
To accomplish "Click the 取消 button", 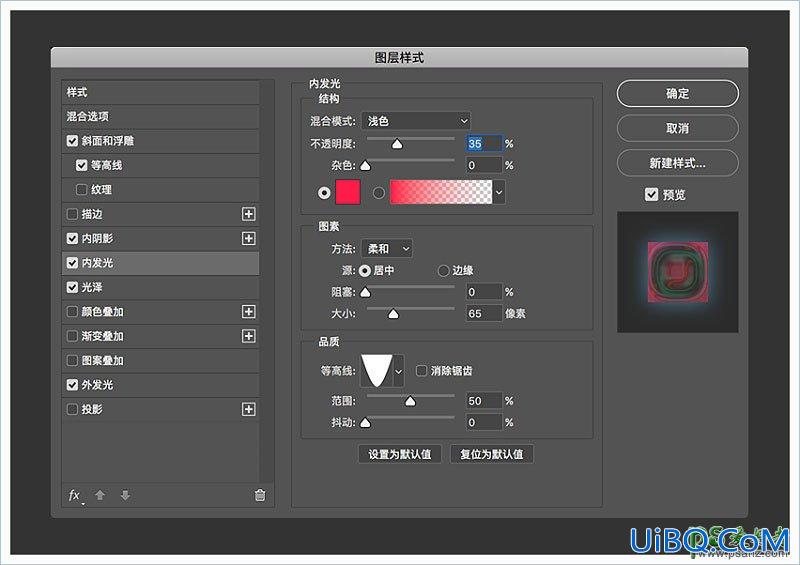I will pos(678,128).
